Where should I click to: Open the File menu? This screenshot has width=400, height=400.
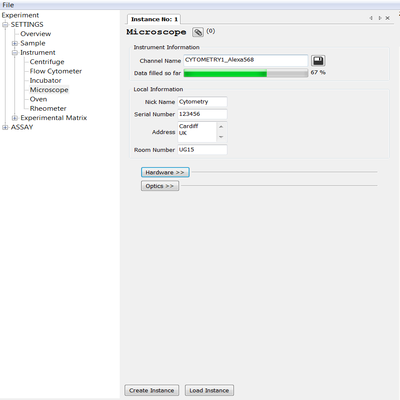[x=8, y=5]
